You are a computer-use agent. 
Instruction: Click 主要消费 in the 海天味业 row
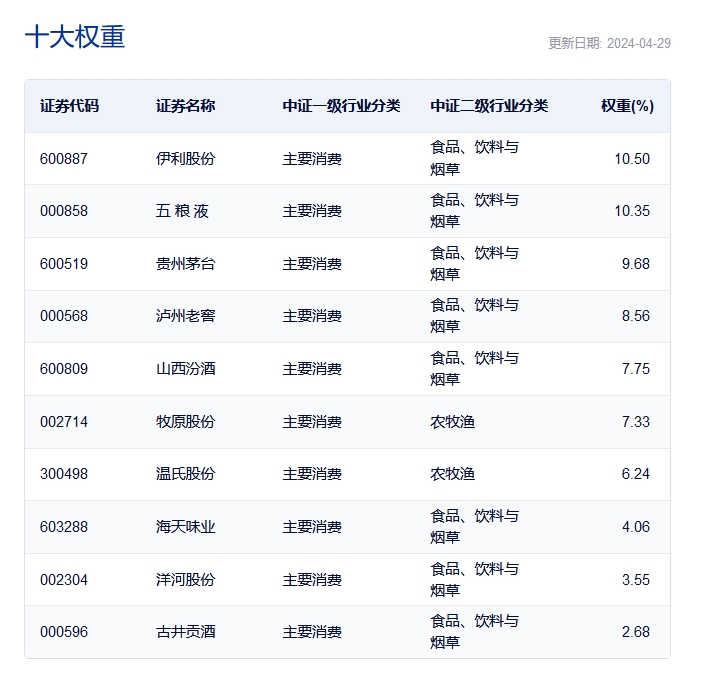(312, 527)
